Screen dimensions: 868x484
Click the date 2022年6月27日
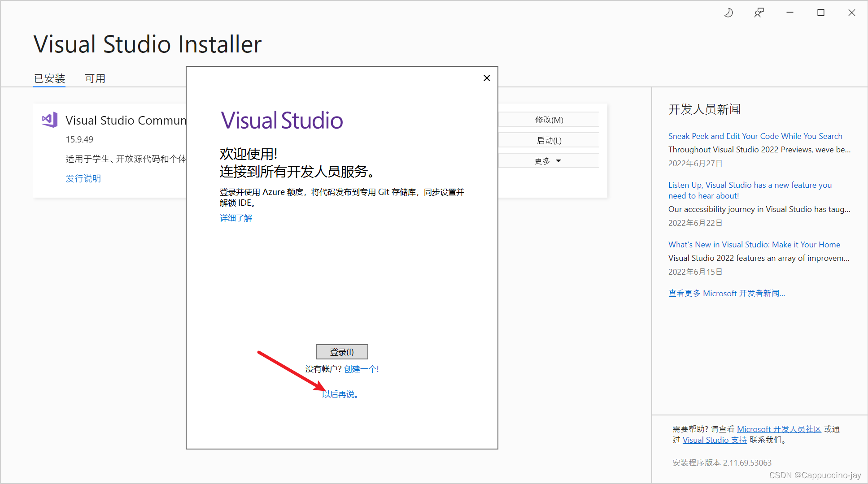(x=695, y=164)
